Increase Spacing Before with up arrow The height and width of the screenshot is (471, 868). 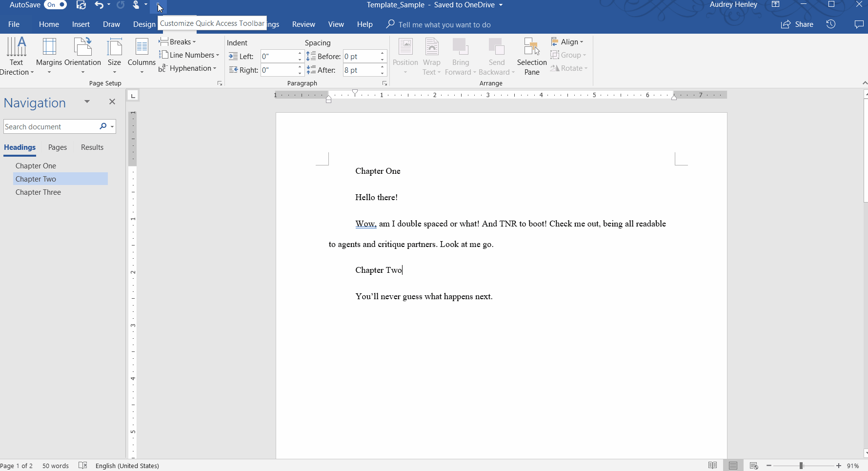tap(383, 54)
